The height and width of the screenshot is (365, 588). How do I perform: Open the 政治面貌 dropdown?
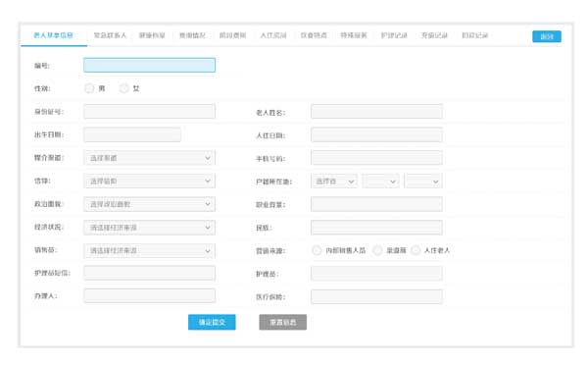tap(150, 204)
